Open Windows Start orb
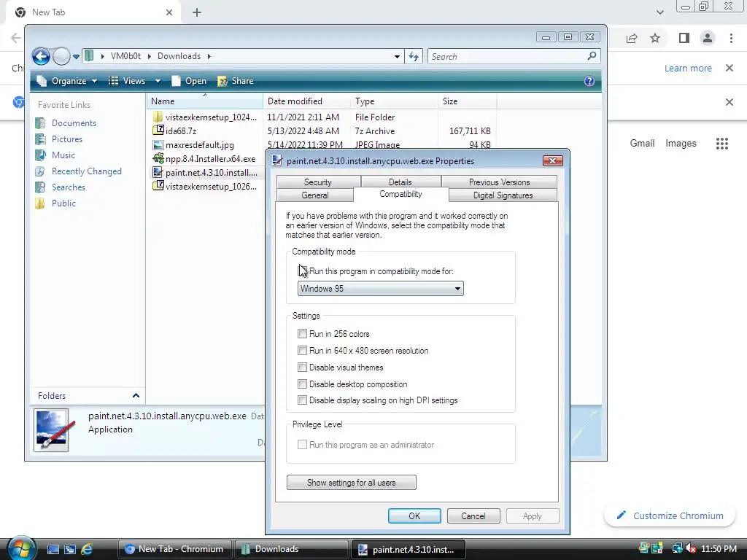 coord(21,548)
